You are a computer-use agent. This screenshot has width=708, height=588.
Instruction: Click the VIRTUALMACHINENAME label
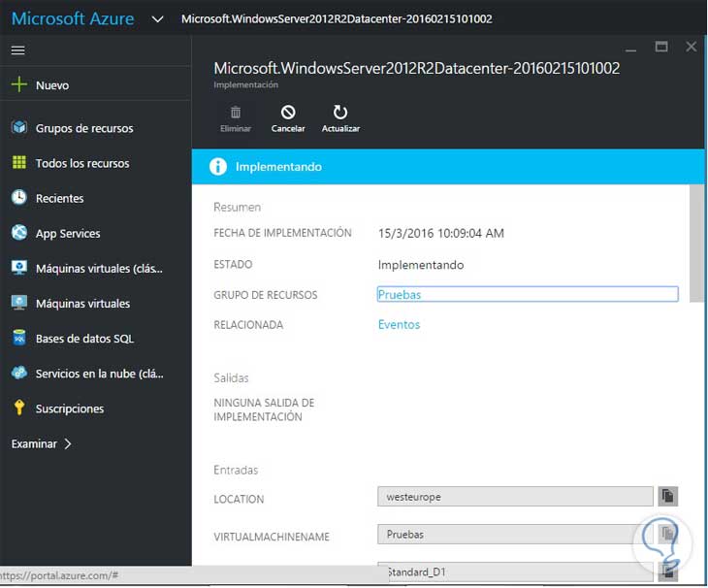[x=272, y=537]
